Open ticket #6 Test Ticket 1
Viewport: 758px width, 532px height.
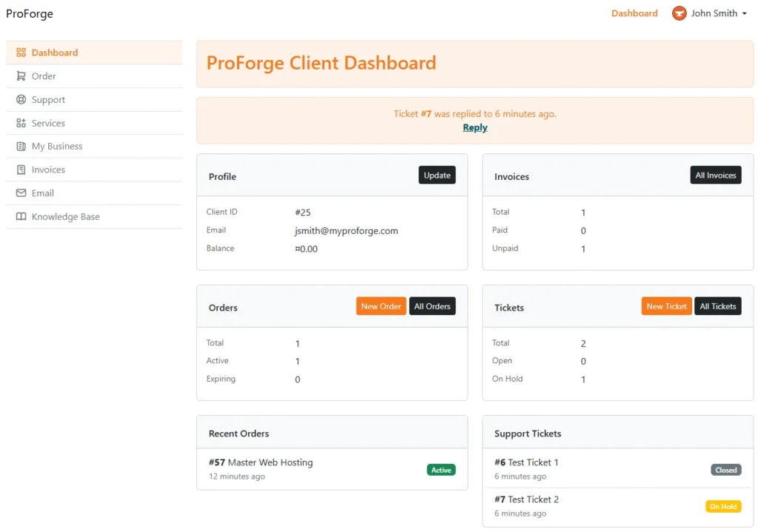(526, 462)
